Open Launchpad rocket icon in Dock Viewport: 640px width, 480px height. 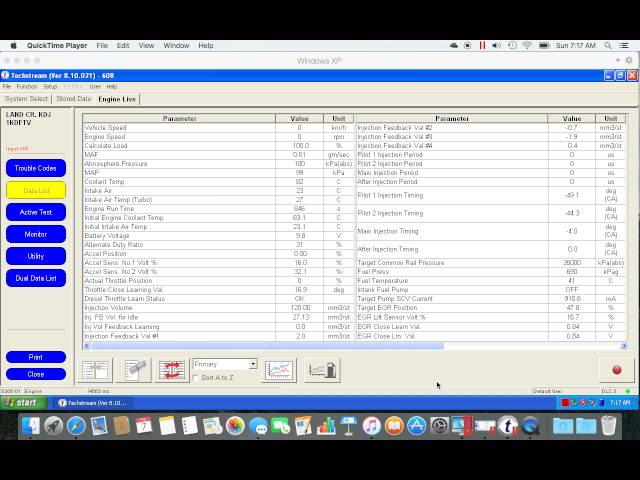point(53,426)
